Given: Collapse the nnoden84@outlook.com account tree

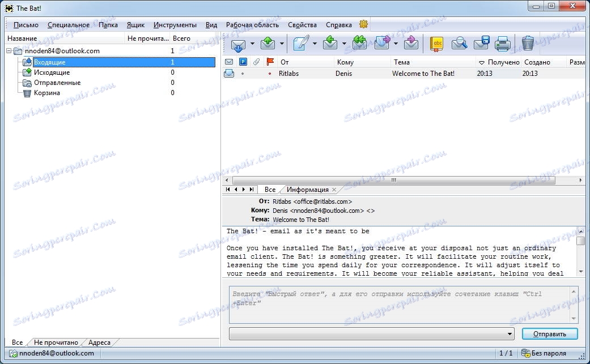Looking at the screenshot, I should 9,51.
